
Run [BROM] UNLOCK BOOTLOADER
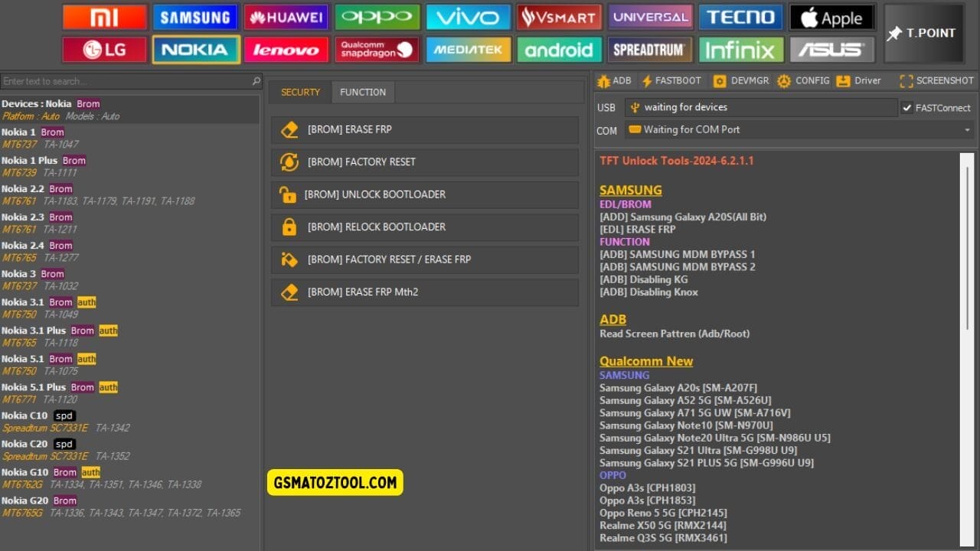[x=424, y=194]
